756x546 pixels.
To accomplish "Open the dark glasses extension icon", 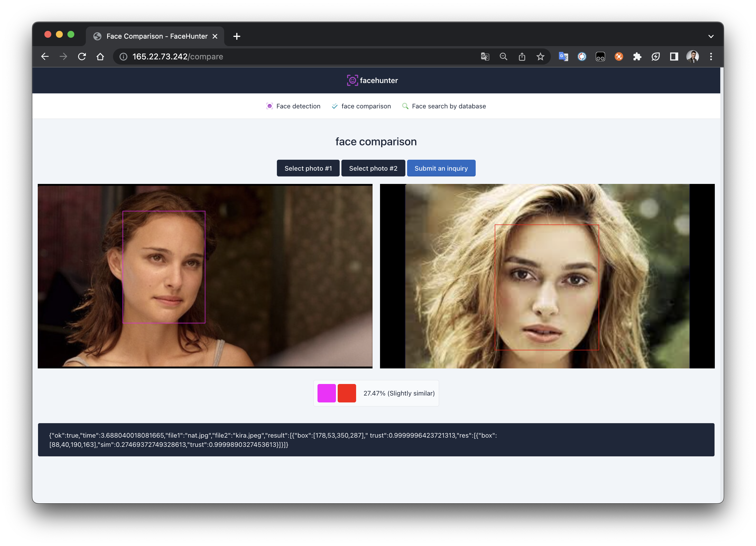I will pos(600,57).
